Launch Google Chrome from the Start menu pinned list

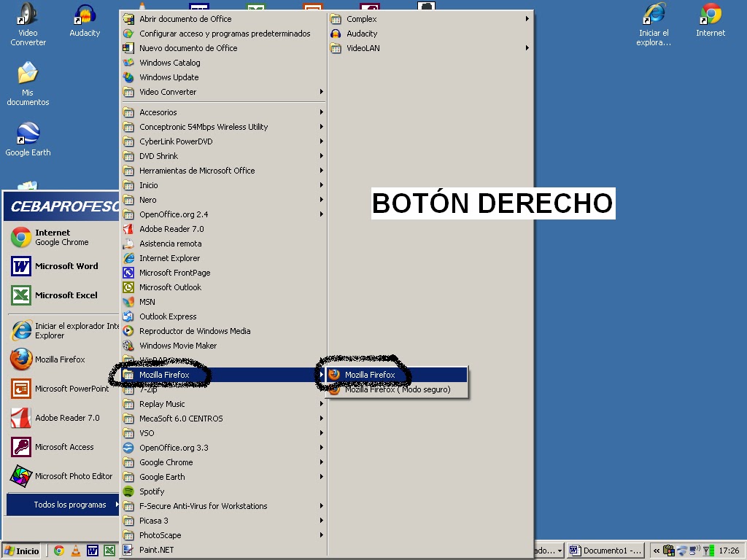click(62, 237)
